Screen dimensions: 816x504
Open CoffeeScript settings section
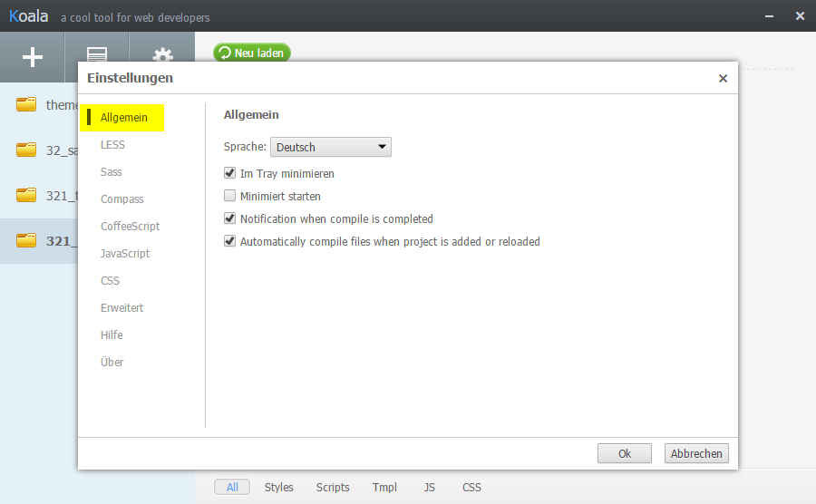point(130,227)
